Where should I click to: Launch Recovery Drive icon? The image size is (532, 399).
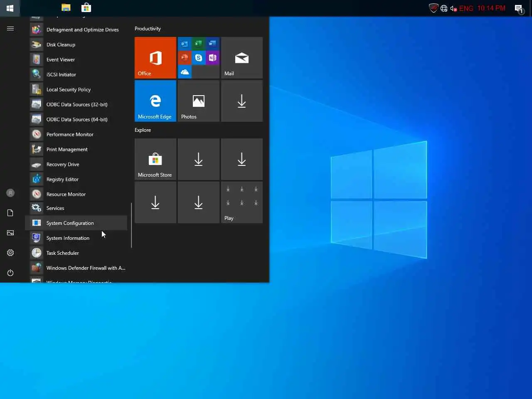point(37,164)
